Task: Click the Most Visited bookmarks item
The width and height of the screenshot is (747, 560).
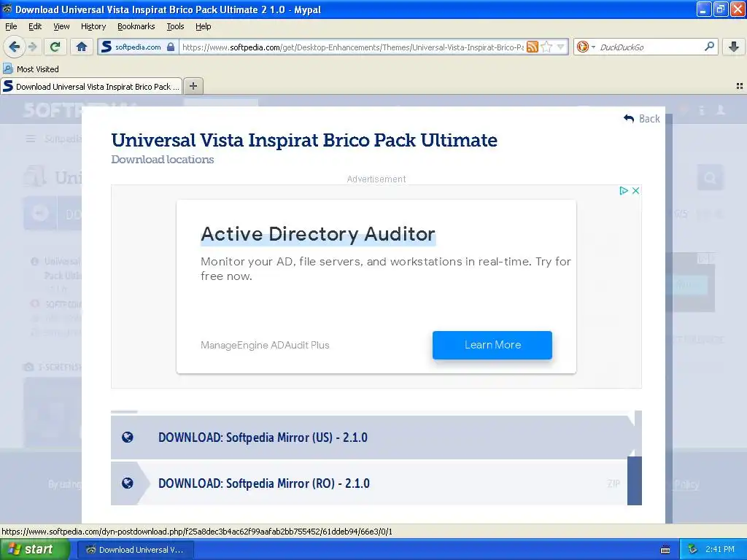Action: click(31, 69)
